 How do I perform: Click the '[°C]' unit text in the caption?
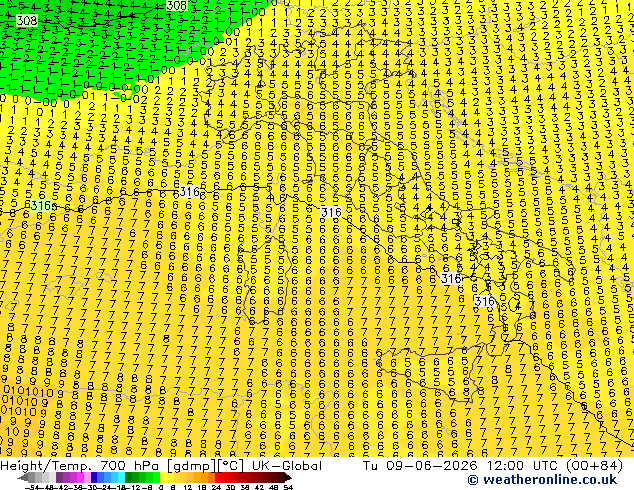(231, 466)
